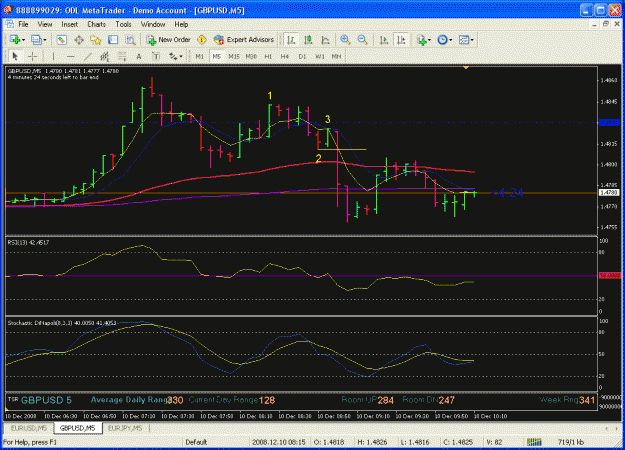This screenshot has height=450, width=625.
Task: Select the Trendline drawing tool
Action: click(87, 57)
